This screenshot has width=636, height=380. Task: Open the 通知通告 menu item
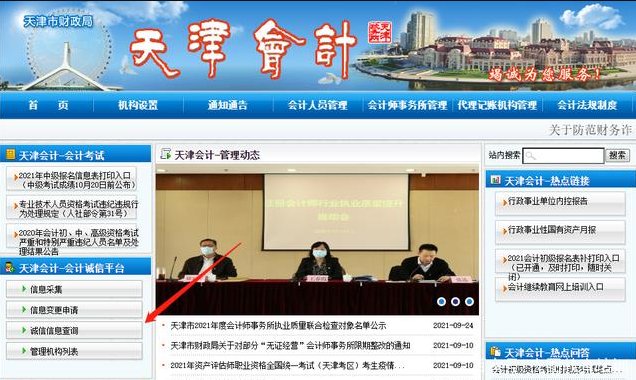(x=228, y=105)
